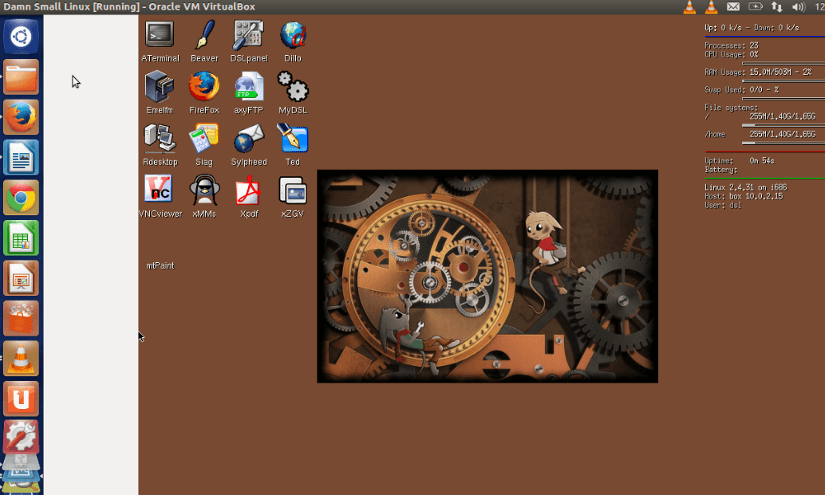Click the 'File systems:' heading
The image size is (825, 495).
coord(731,108)
